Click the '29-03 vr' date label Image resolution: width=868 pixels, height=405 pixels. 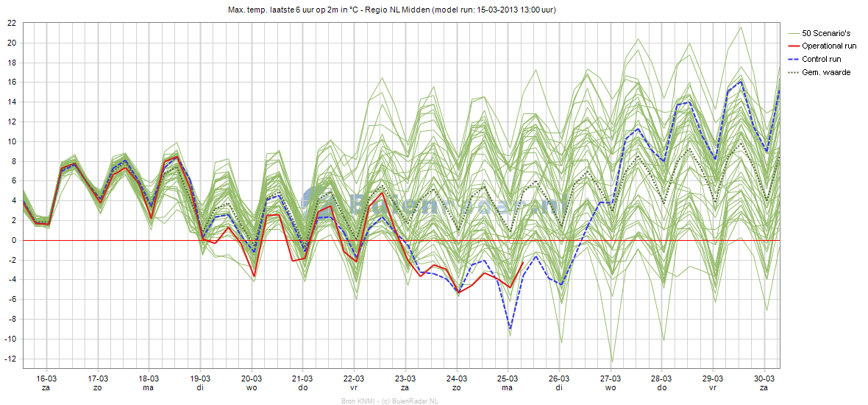point(713,383)
